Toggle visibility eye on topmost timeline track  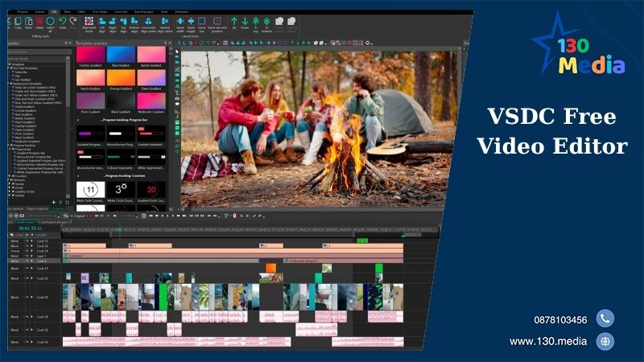point(27,241)
